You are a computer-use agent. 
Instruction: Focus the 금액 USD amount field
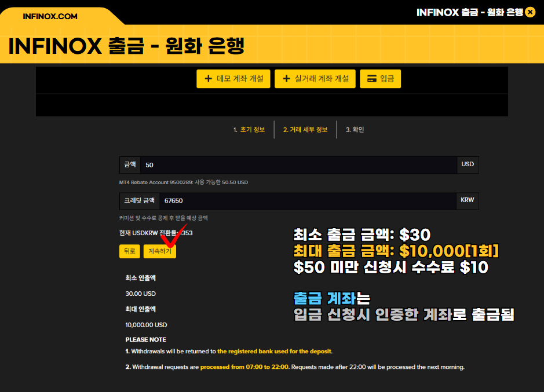coord(299,165)
